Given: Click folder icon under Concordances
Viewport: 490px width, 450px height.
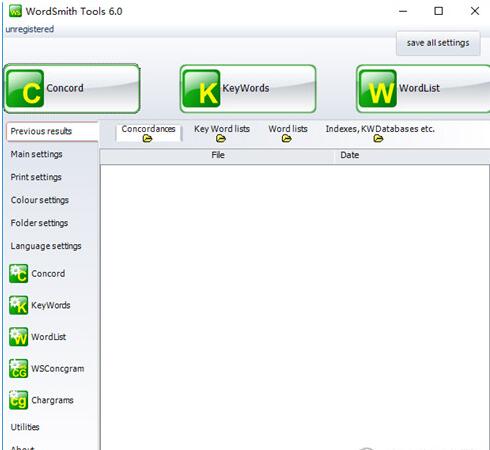Looking at the screenshot, I should click(147, 139).
